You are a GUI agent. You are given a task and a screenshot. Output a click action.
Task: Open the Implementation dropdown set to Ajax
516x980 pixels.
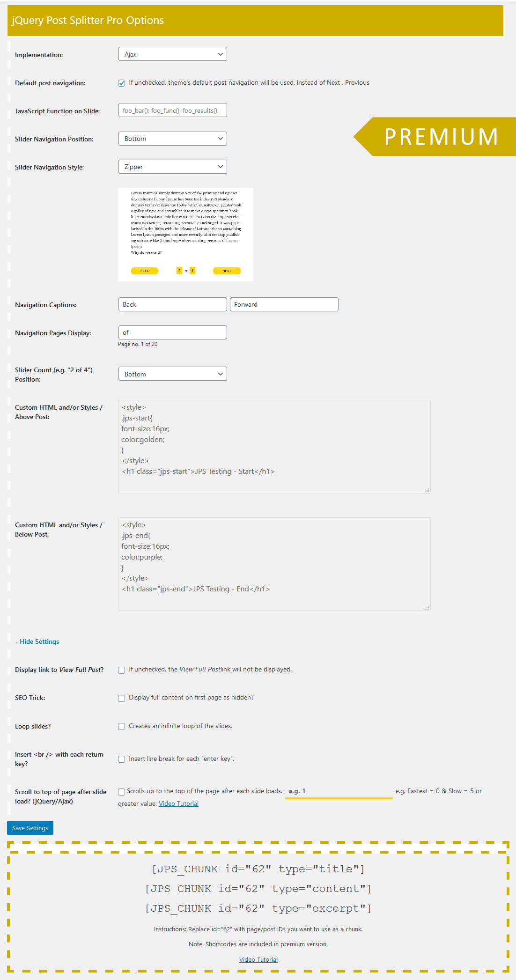[x=172, y=54]
